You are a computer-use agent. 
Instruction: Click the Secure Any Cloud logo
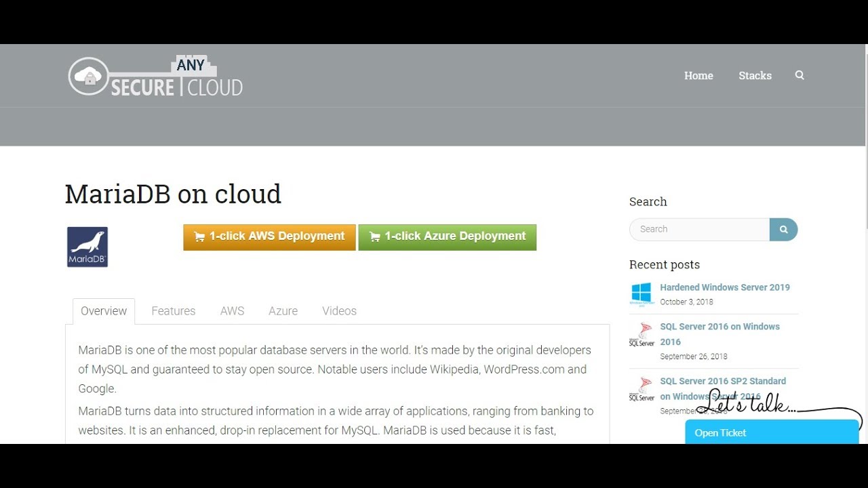click(155, 77)
